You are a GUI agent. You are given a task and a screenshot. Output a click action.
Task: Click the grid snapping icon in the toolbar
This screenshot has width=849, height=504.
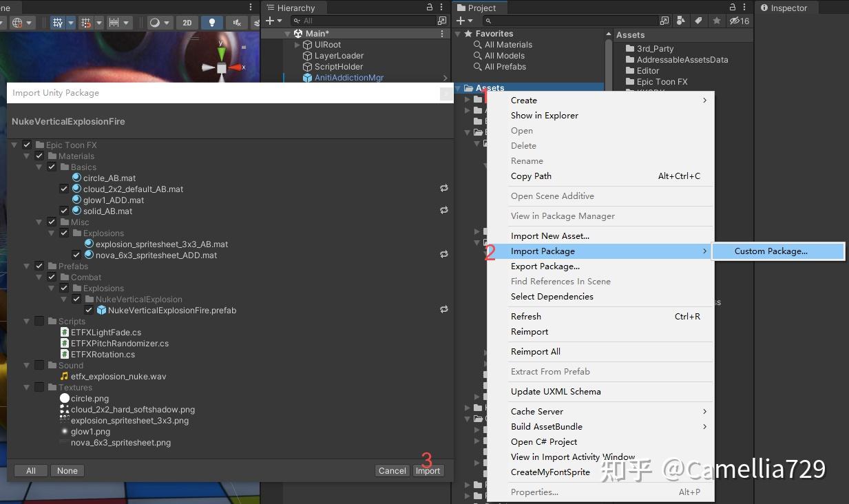[x=87, y=22]
